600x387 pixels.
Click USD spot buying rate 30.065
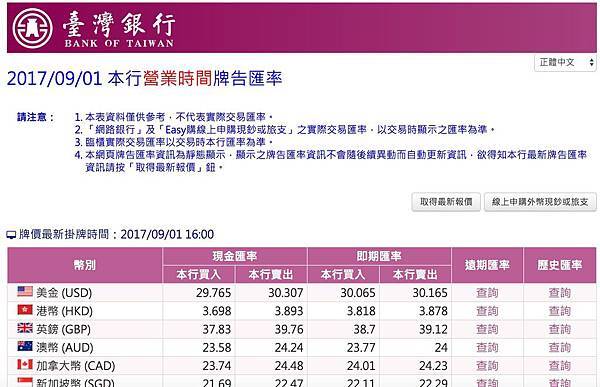click(358, 293)
